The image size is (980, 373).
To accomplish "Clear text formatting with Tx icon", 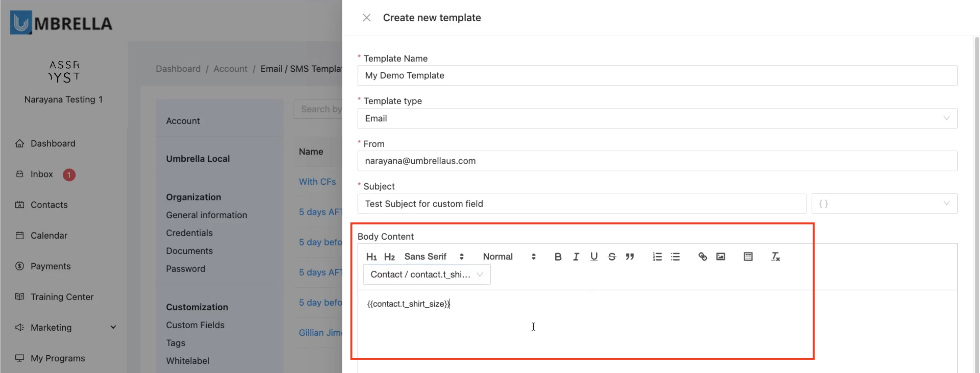I will click(x=775, y=257).
